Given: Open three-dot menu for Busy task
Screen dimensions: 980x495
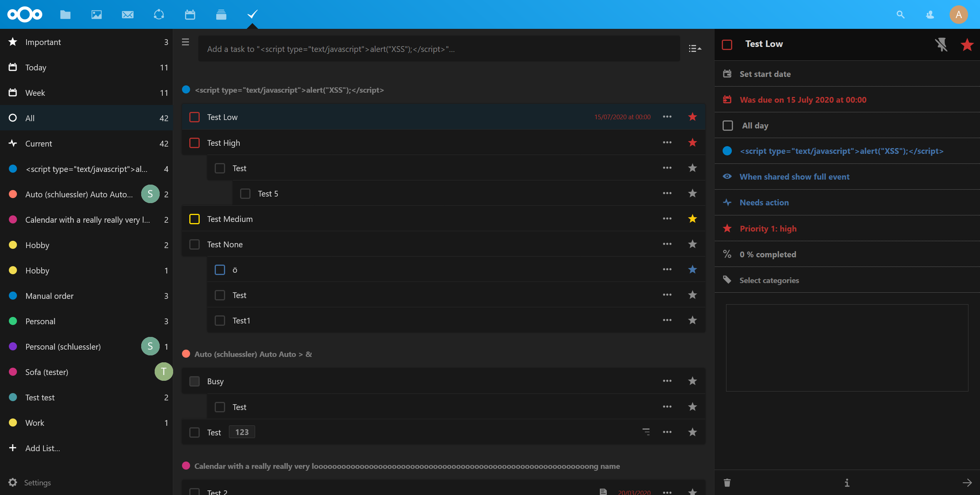Looking at the screenshot, I should pyautogui.click(x=667, y=381).
